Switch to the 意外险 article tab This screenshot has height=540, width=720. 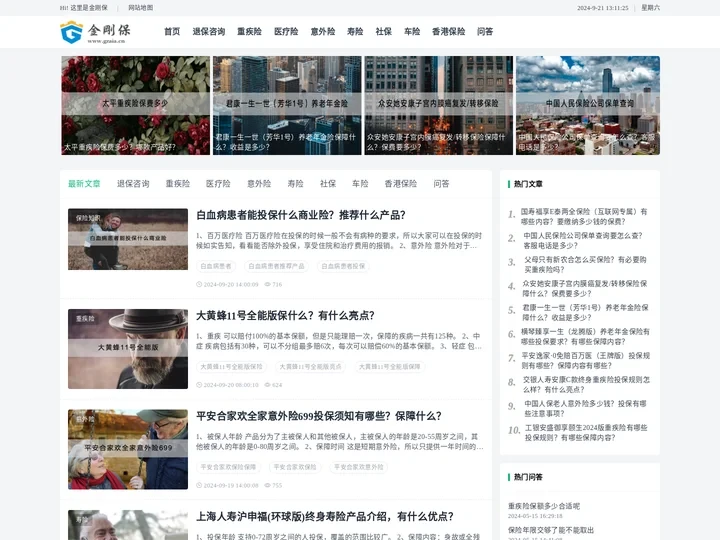click(259, 184)
